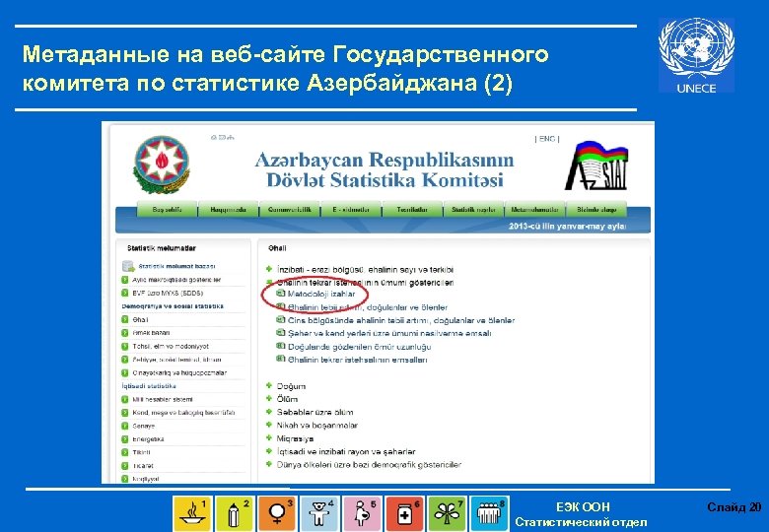
Task: Click green arrow icon beside Tikinti
Action: click(x=124, y=452)
